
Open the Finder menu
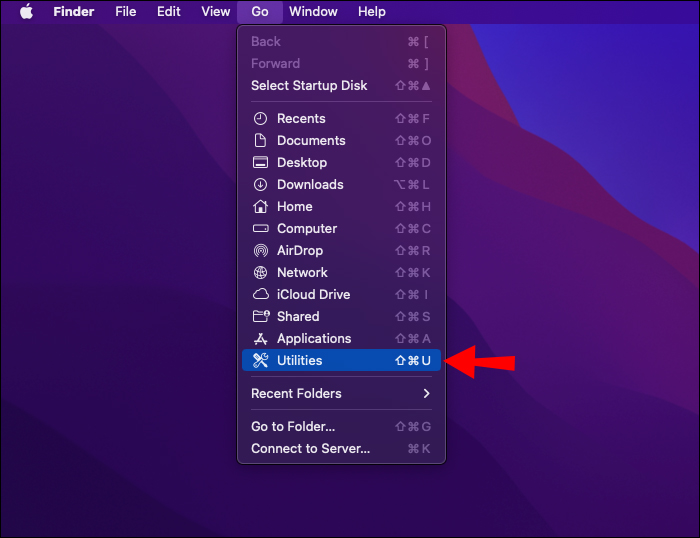coord(74,12)
